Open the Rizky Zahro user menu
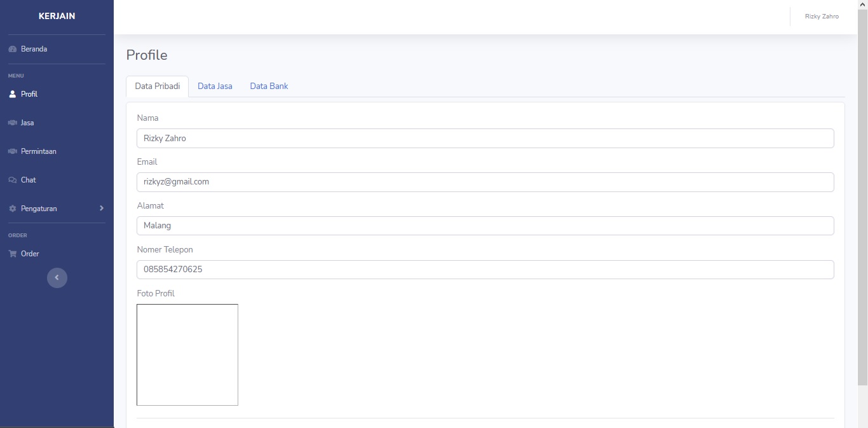Image resolution: width=868 pixels, height=428 pixels. [x=822, y=17]
